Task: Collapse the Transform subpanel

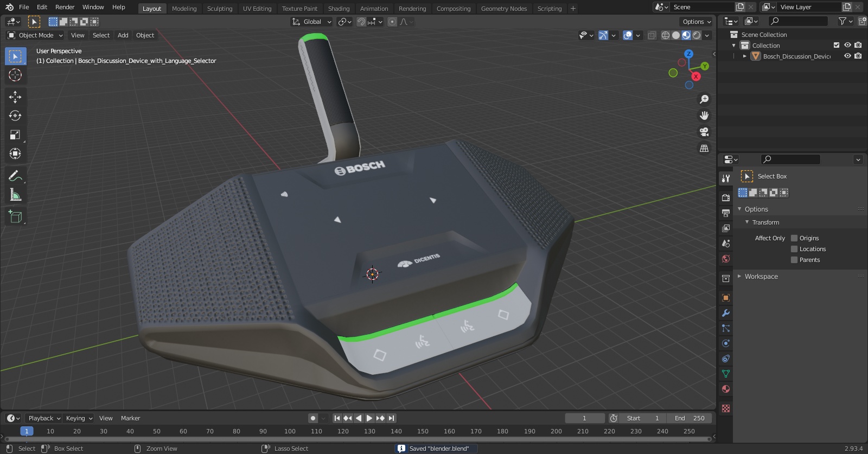Action: (x=747, y=222)
